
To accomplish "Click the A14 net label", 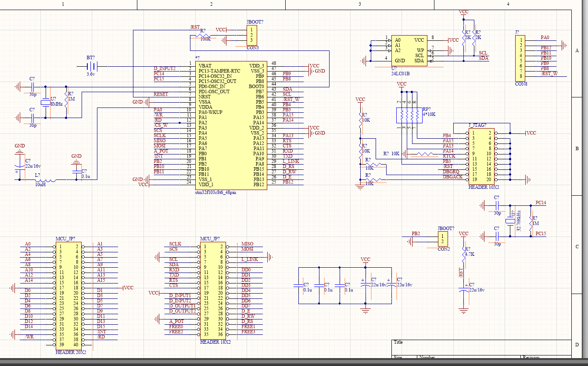I will pyautogui.click(x=29, y=280).
